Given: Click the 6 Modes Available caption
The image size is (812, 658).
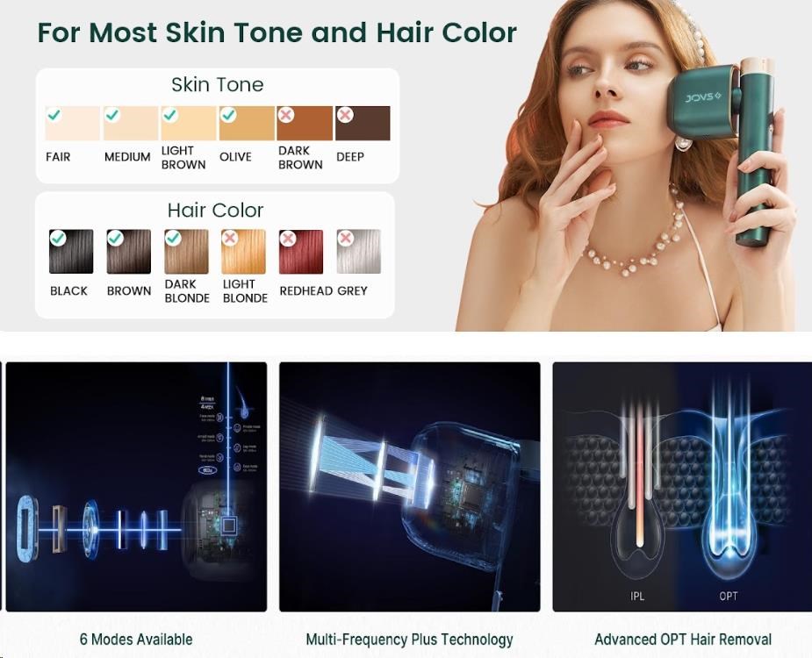Looking at the screenshot, I should point(136,640).
